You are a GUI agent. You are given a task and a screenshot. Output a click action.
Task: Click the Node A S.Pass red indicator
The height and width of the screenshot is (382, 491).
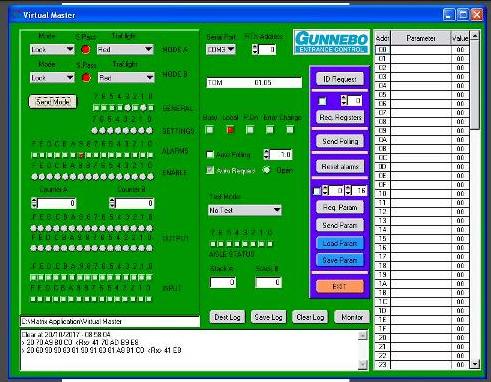(x=86, y=49)
